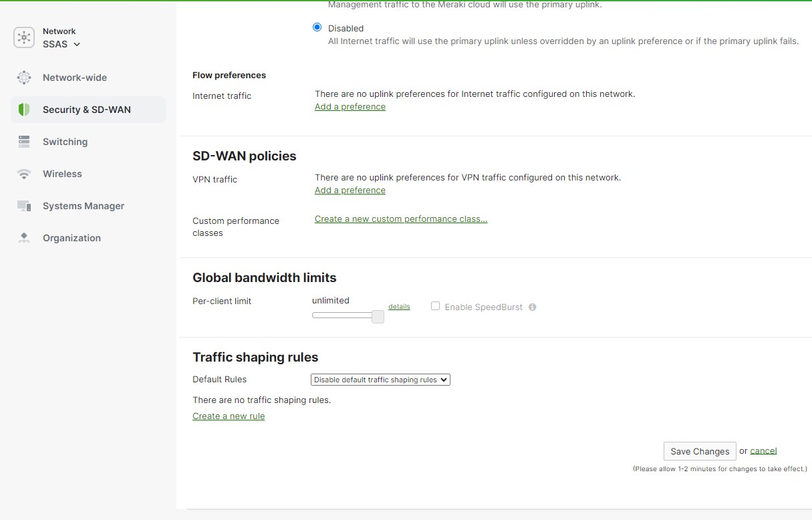812x520 pixels.
Task: Click the Switching section icon
Action: tap(24, 141)
